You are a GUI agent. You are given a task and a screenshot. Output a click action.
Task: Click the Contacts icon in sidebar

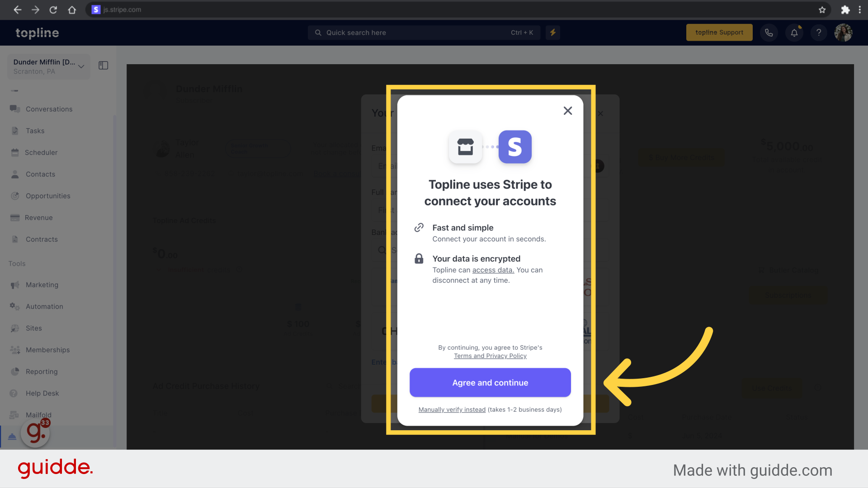tap(15, 174)
